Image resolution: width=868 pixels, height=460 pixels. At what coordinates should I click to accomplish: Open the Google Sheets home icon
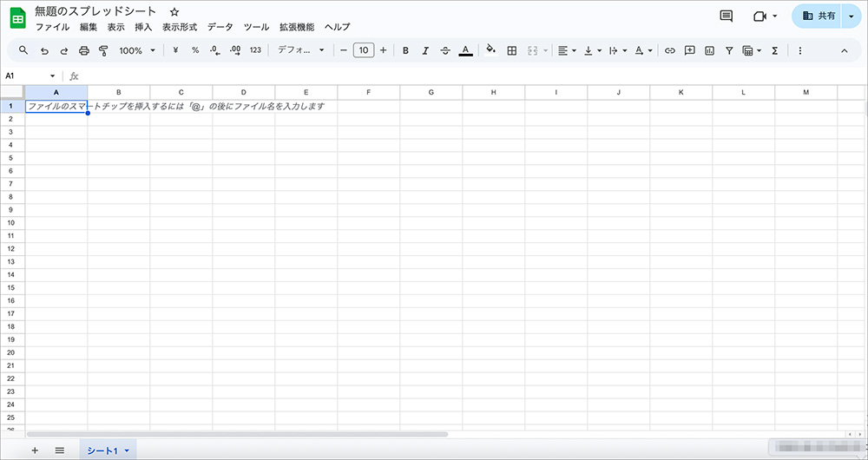pyautogui.click(x=17, y=17)
